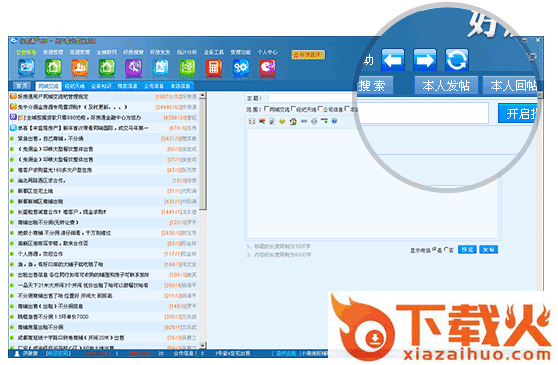Click the chain link icon in the editor toolbar

pyautogui.click(x=304, y=122)
